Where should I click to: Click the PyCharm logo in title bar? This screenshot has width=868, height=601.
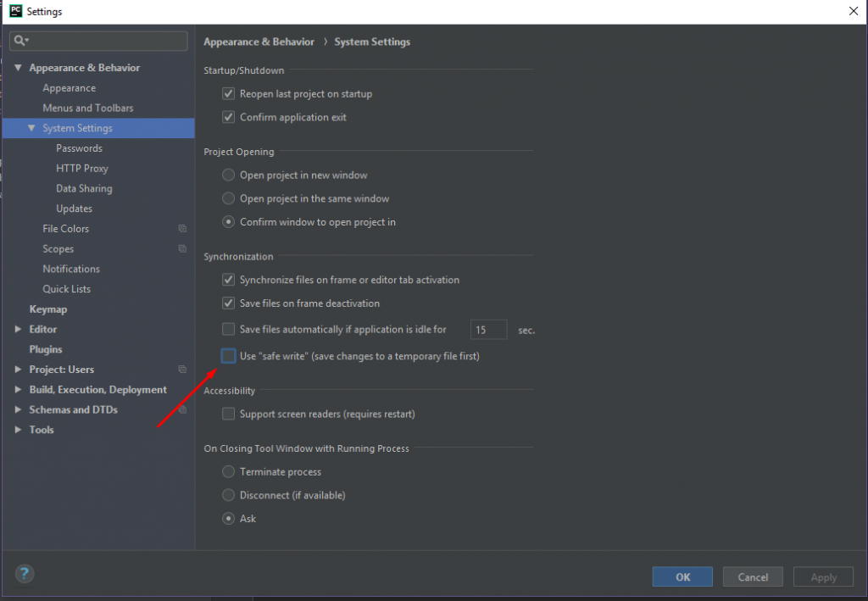pyautogui.click(x=15, y=11)
